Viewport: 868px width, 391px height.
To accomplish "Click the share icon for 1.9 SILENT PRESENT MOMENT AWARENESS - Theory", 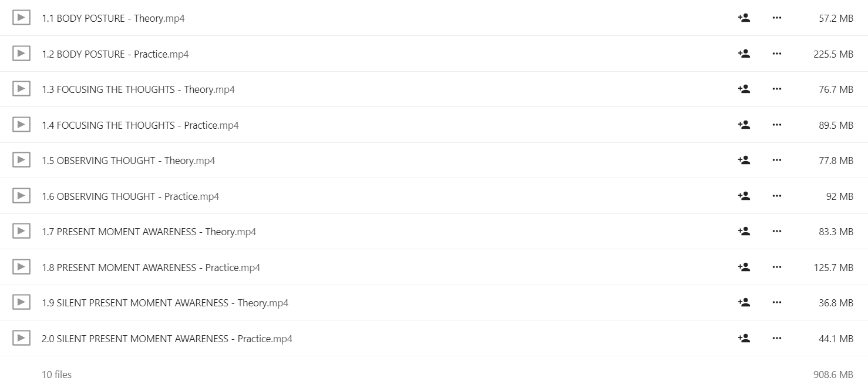I will (x=743, y=302).
